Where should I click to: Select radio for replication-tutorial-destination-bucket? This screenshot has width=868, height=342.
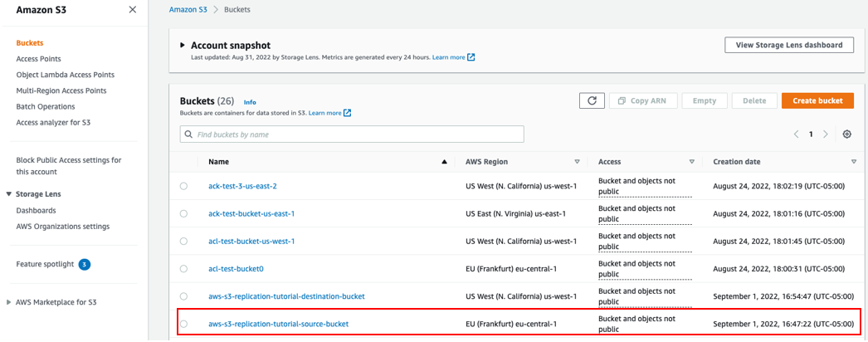click(183, 296)
